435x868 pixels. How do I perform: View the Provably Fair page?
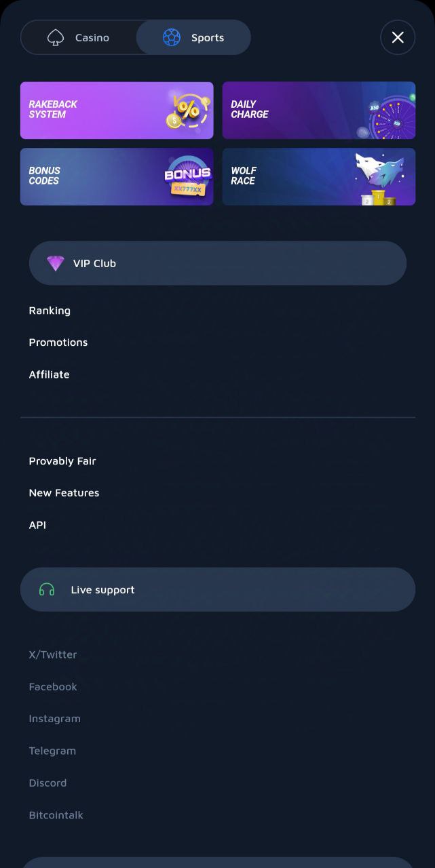(x=62, y=461)
